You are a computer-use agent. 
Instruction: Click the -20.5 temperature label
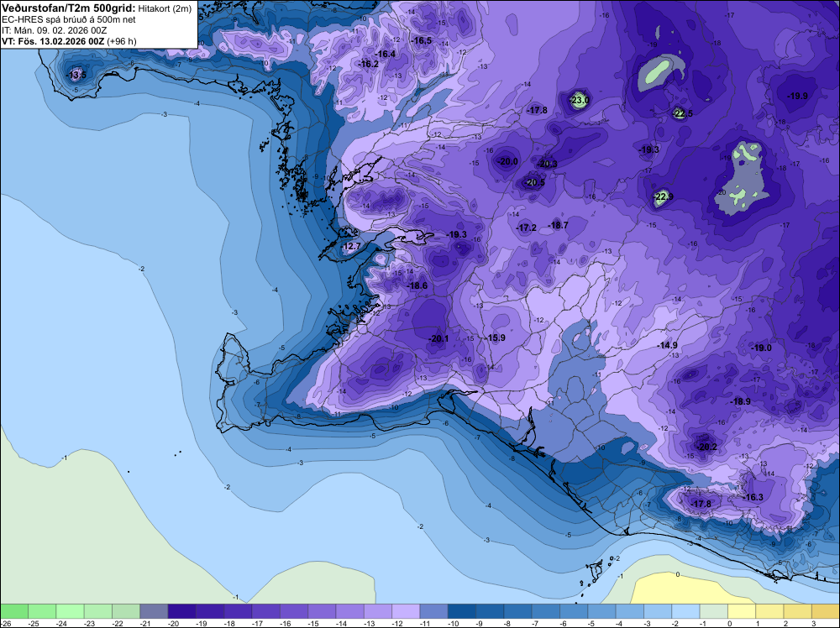point(534,182)
